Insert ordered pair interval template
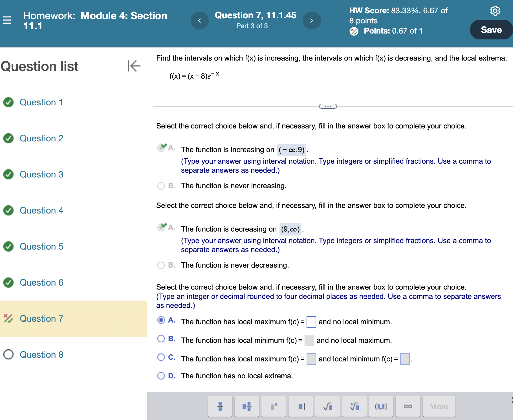 click(x=381, y=406)
